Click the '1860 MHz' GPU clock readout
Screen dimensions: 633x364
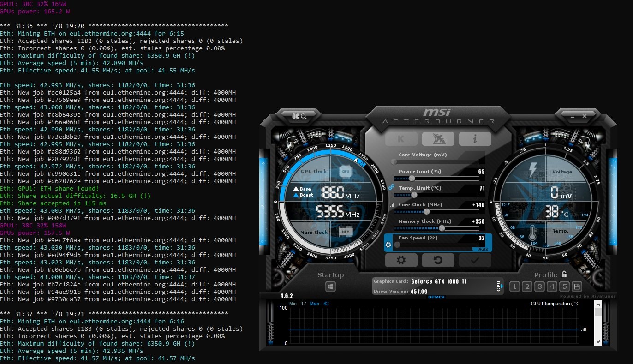tap(340, 193)
